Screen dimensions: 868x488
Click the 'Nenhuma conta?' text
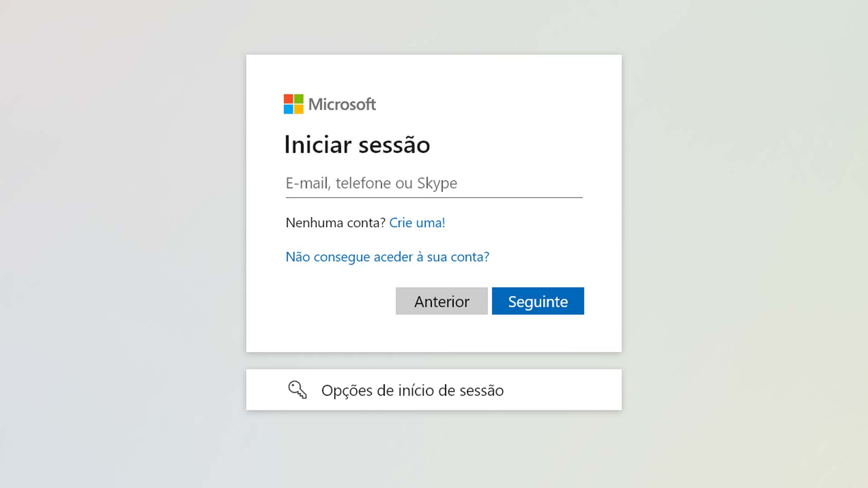pos(335,222)
